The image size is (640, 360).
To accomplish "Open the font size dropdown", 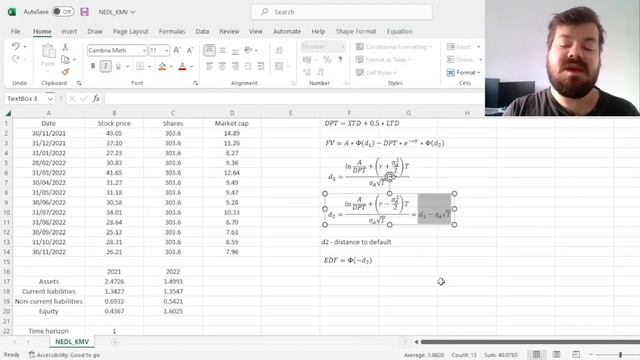I will (167, 50).
